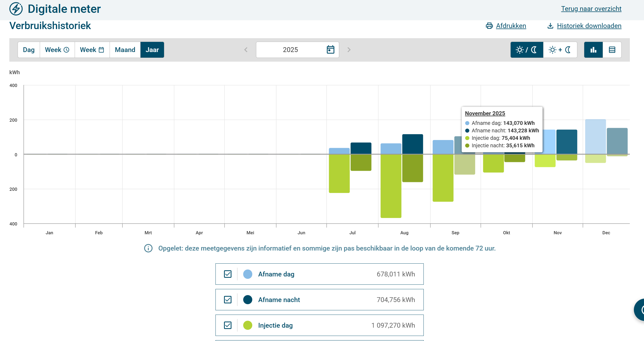Switch to table list view icon
Screen dimensions: 644x341
click(612, 50)
